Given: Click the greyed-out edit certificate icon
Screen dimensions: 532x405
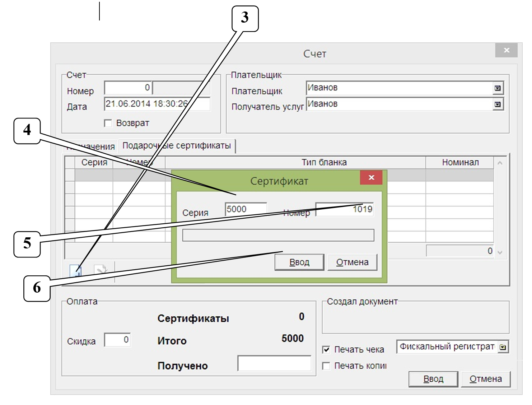Looking at the screenshot, I should (101, 270).
